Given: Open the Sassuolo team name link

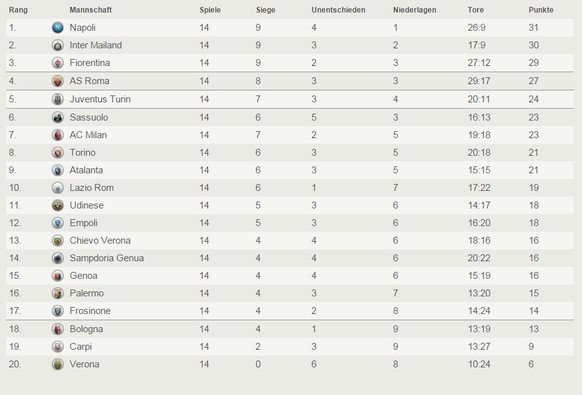Looking at the screenshot, I should pos(89,117).
